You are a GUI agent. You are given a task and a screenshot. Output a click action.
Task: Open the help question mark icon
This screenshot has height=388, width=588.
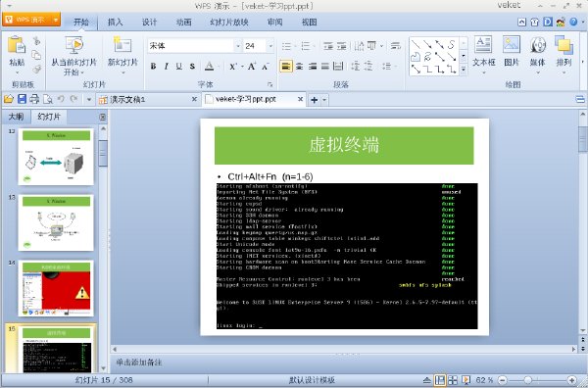coord(573,22)
